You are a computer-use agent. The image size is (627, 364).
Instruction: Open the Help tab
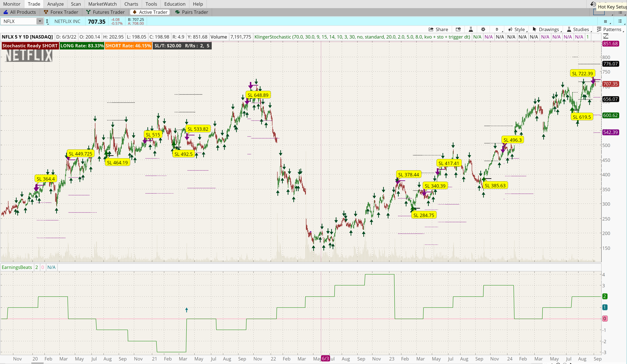point(198,4)
